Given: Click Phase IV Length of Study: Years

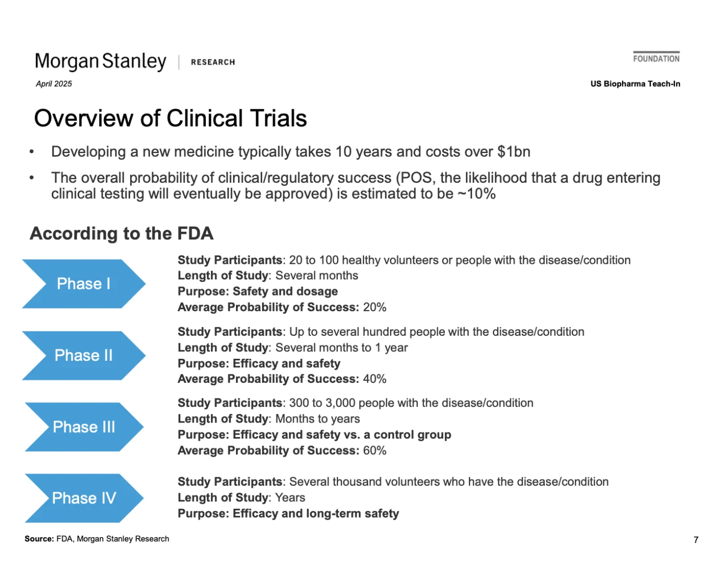Looking at the screenshot, I should tap(241, 498).
